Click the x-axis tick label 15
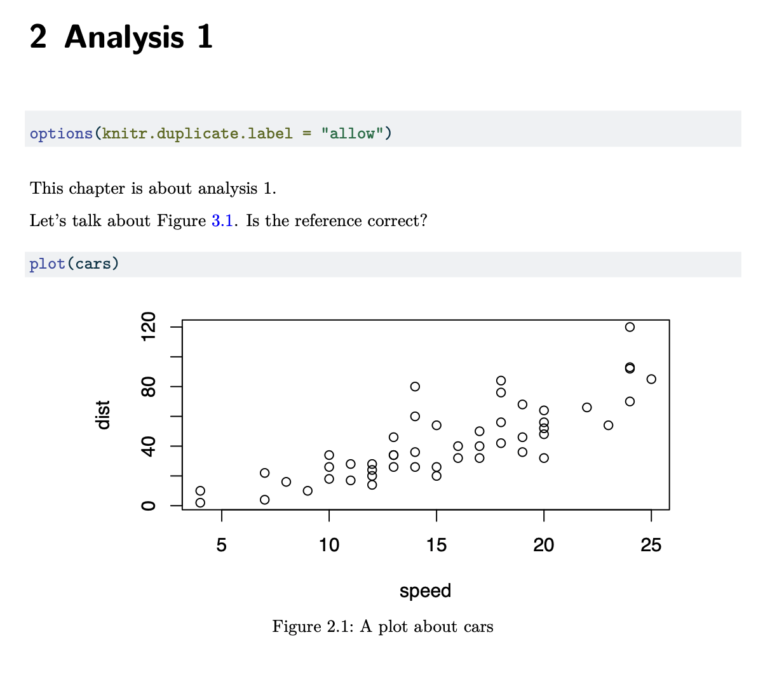The width and height of the screenshot is (784, 677). tap(436, 545)
